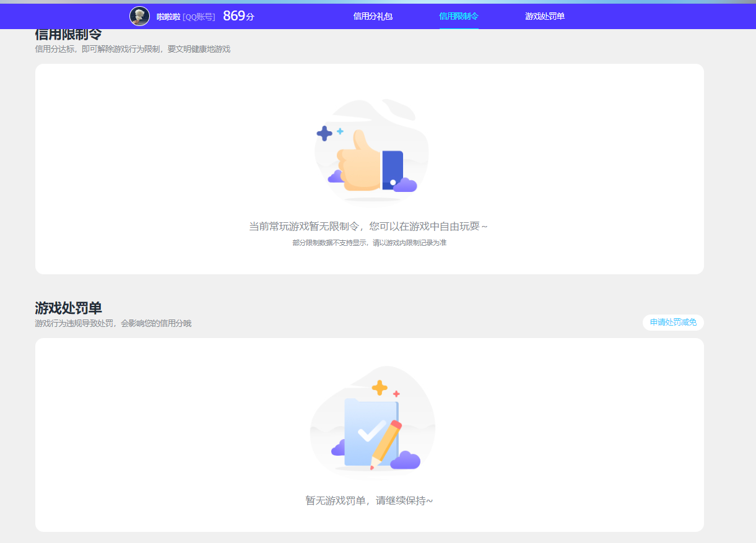Image resolution: width=756 pixels, height=543 pixels.
Task: Go to the 游戏处罚单 tab
Action: pyautogui.click(x=545, y=16)
